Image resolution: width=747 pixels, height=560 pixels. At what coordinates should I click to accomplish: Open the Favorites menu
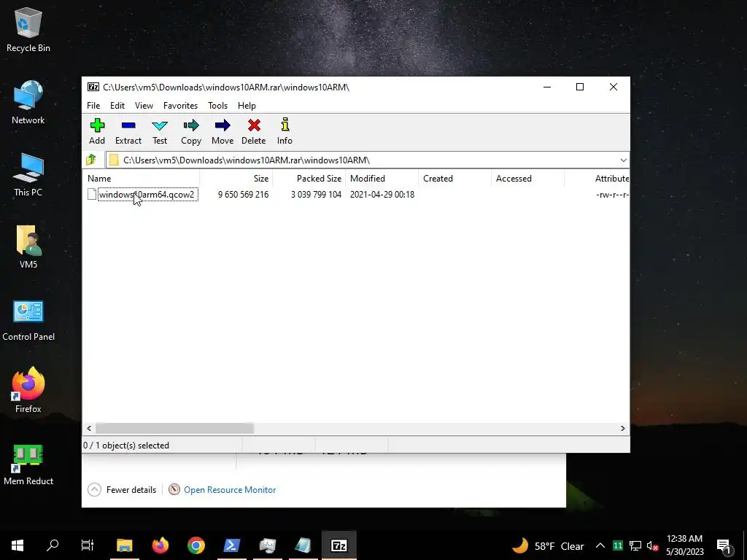[181, 106]
